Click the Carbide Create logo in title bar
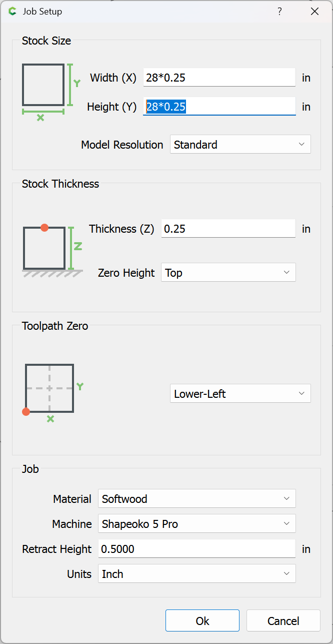This screenshot has width=333, height=644. (12, 11)
